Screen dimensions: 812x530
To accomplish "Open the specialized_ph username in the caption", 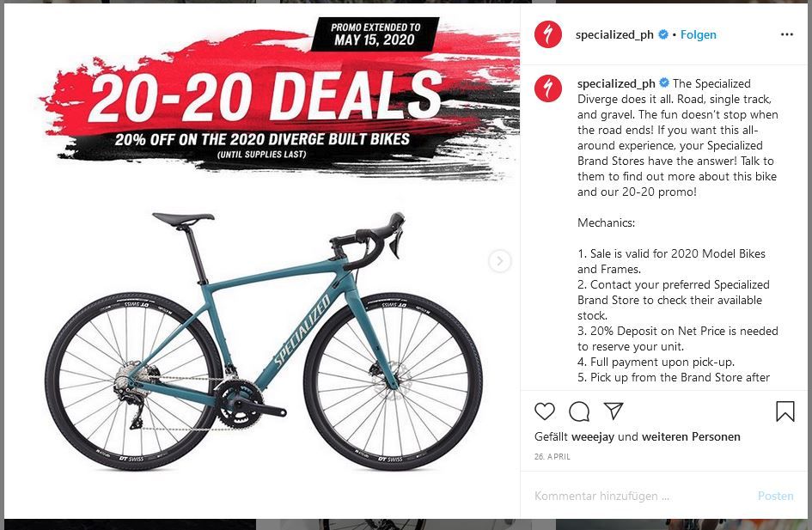I will click(616, 83).
